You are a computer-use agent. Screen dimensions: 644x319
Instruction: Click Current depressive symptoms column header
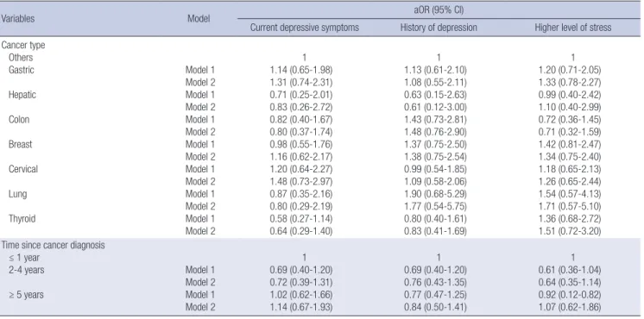305,28
